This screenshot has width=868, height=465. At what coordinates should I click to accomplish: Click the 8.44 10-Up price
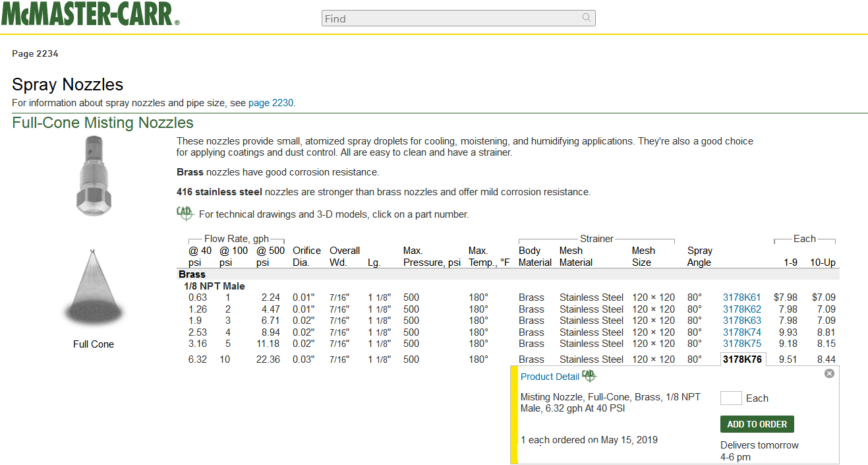coord(826,359)
